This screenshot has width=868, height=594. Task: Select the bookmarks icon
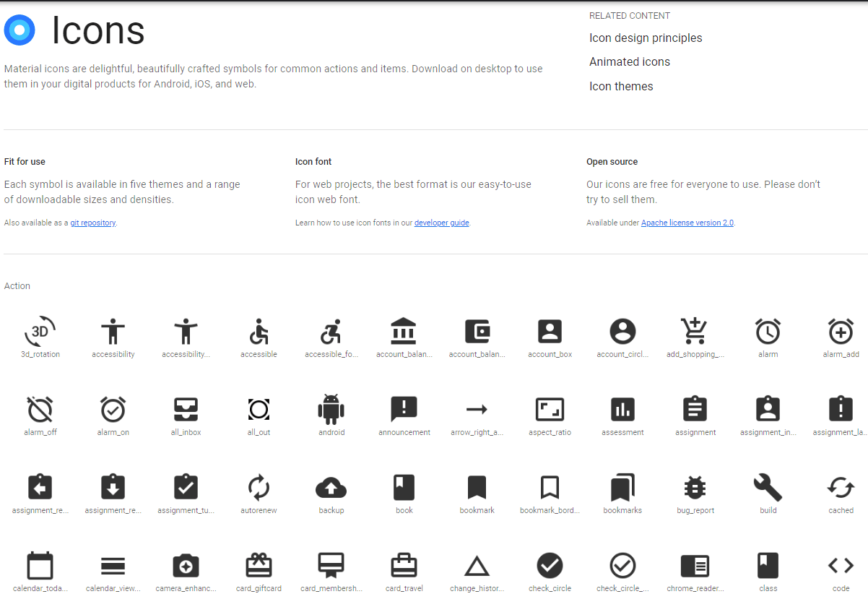click(622, 487)
